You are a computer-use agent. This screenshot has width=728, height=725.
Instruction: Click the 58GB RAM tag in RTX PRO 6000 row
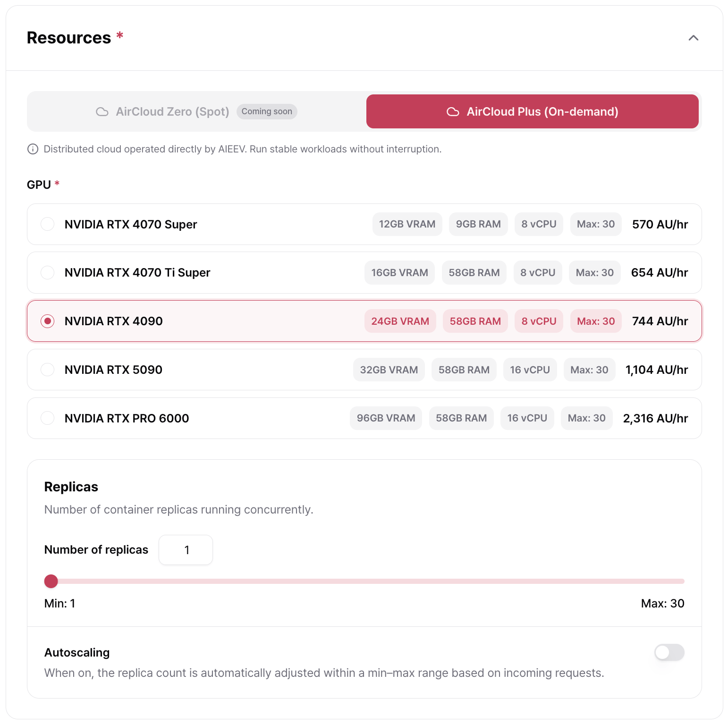point(461,418)
